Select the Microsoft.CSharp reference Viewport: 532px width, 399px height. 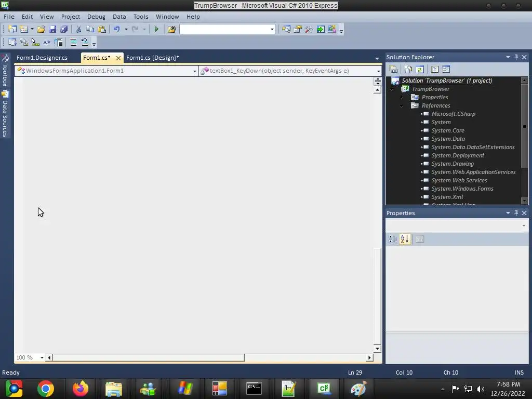453,114
